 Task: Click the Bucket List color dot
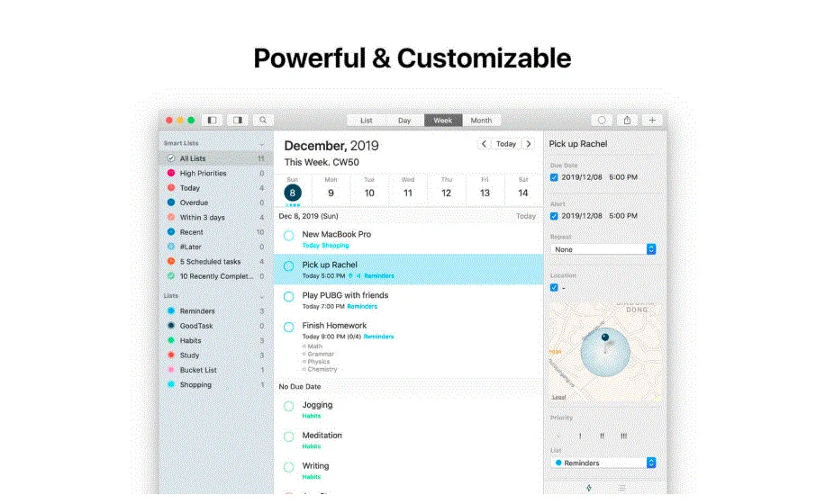point(171,370)
